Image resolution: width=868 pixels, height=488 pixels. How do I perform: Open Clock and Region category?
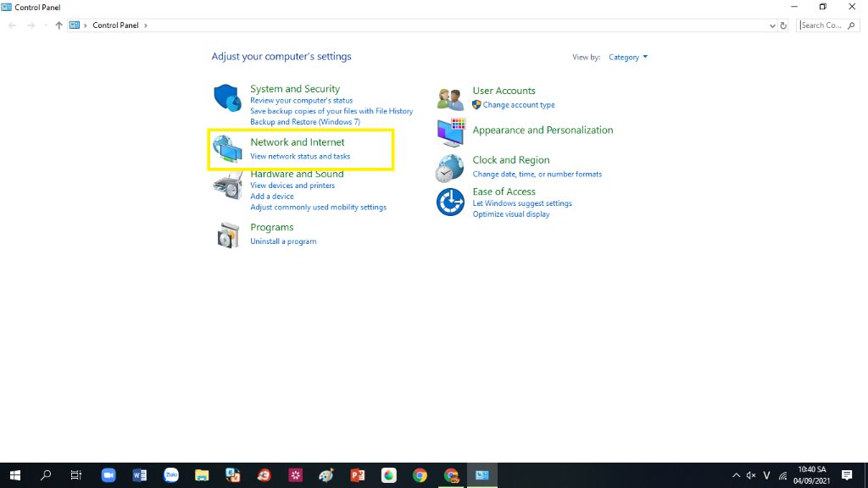[x=511, y=160]
